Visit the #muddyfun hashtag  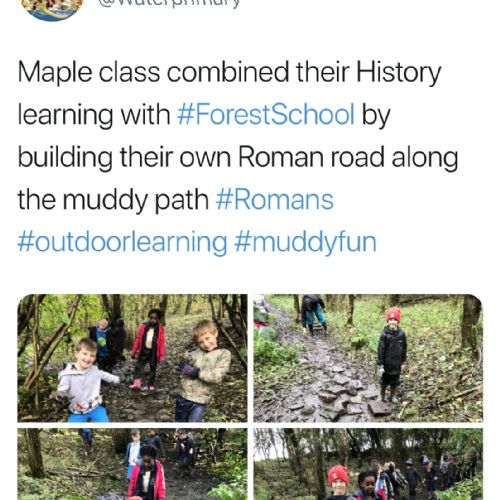point(305,242)
